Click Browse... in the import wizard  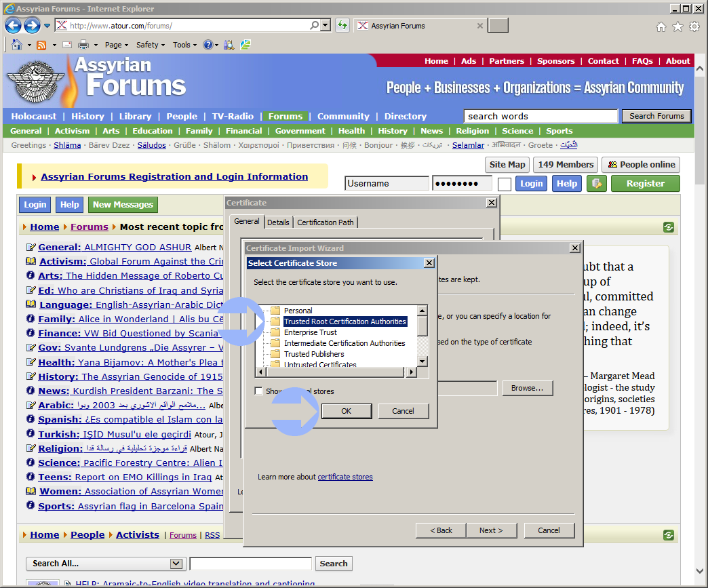[x=528, y=388]
